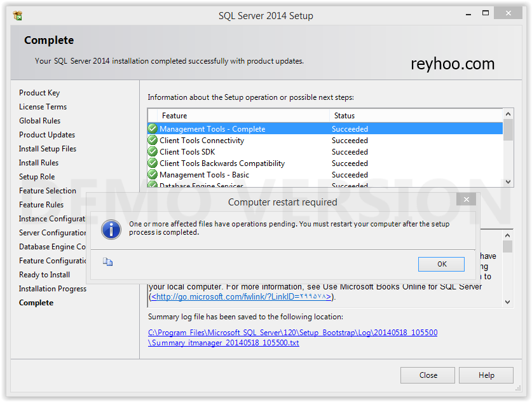Click the Feature Rules step in the sidebar

(41, 204)
